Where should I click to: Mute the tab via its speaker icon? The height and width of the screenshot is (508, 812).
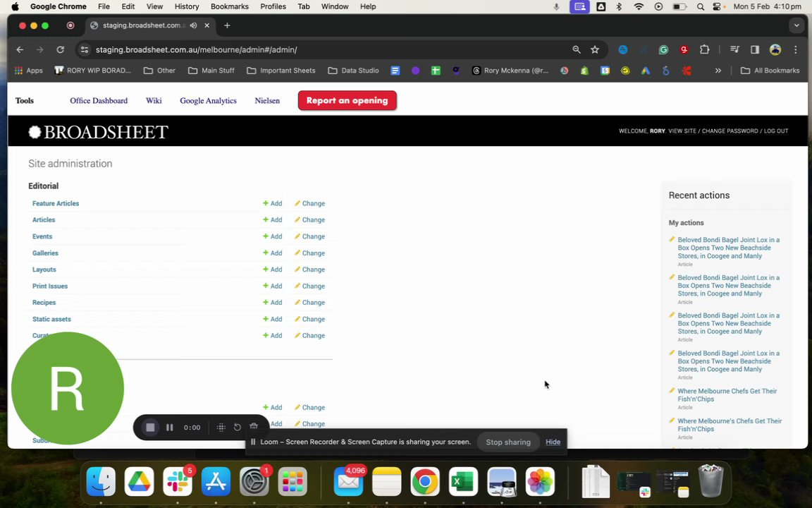coord(193,25)
